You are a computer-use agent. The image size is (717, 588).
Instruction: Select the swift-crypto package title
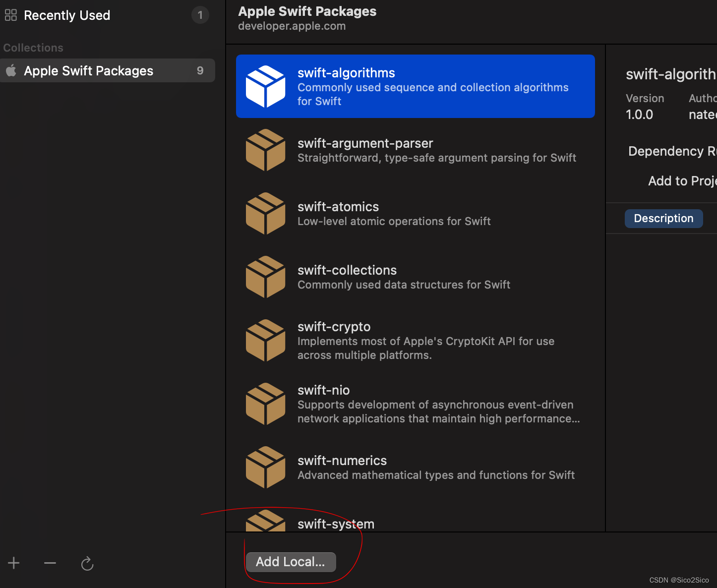pos(334,327)
